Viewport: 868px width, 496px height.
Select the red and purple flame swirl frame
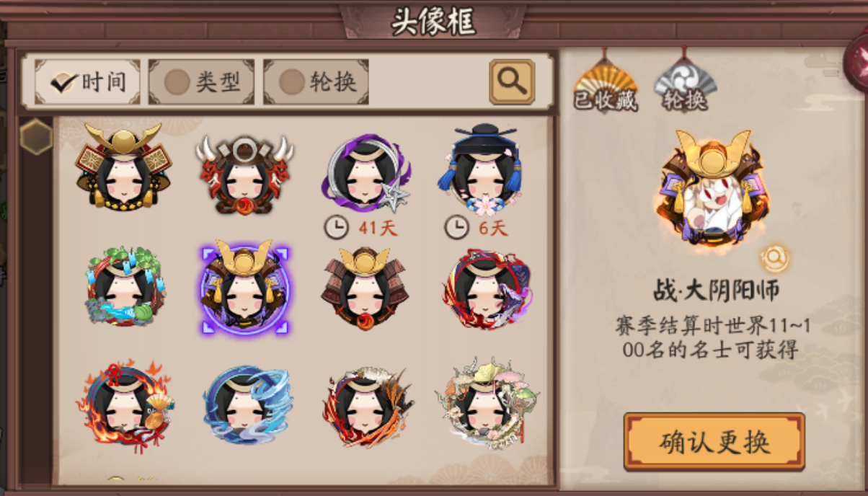486,289
